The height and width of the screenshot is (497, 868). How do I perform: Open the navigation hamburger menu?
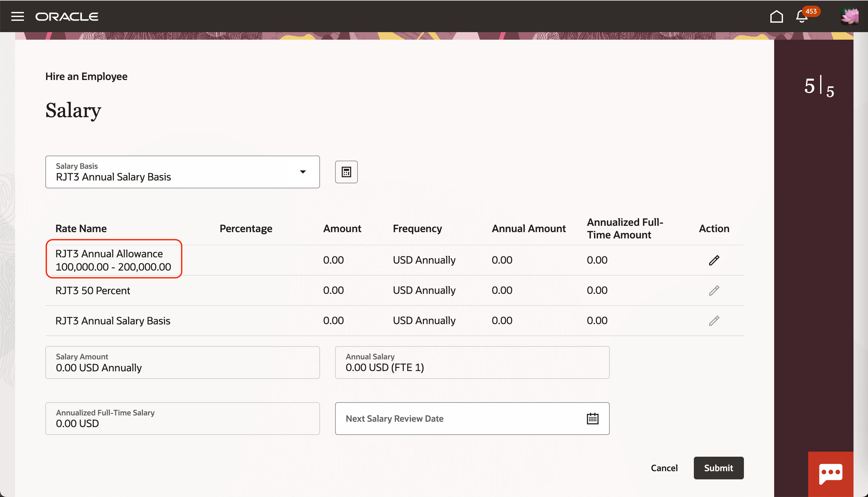[17, 16]
